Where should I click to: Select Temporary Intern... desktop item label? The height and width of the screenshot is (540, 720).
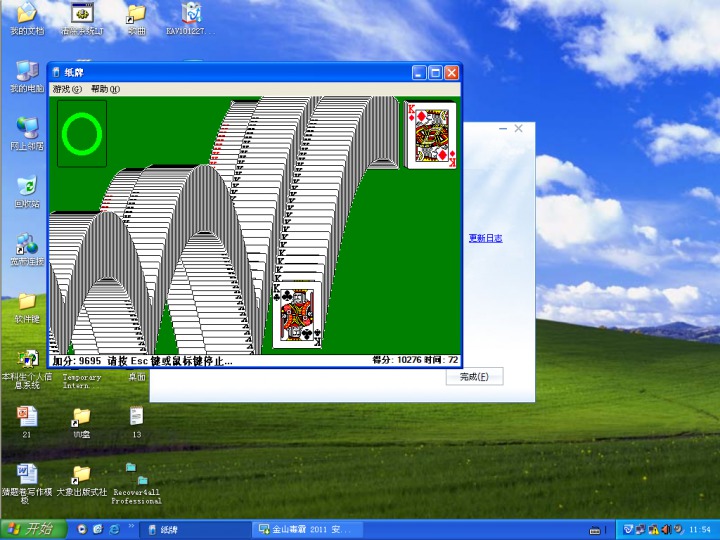82,381
